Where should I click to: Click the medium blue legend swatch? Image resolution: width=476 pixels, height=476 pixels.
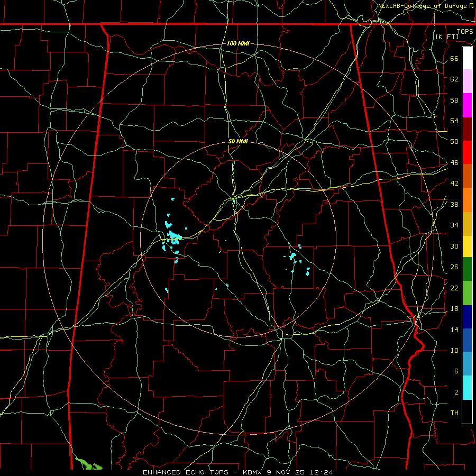[467, 340]
